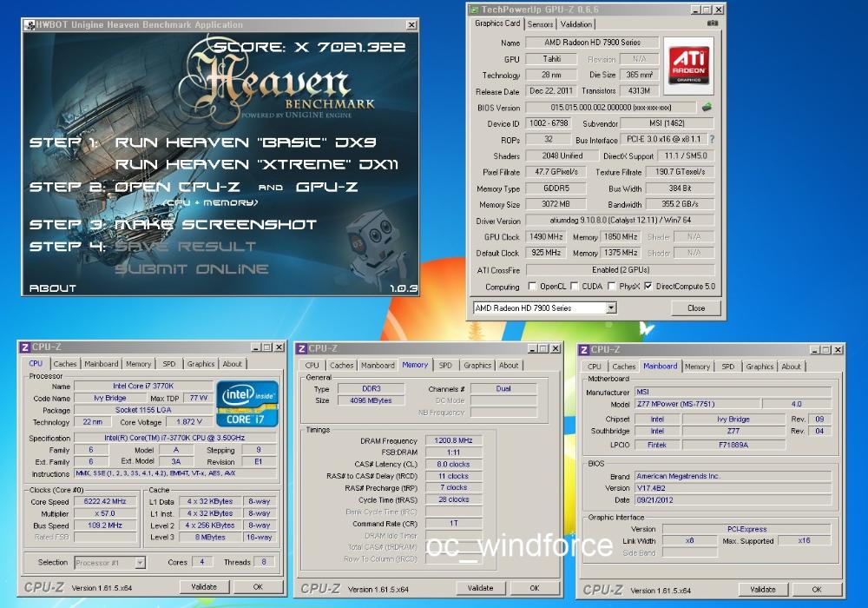Open Memory tab in CPU-Z Mainboard window
The height and width of the screenshot is (608, 868).
(x=698, y=367)
